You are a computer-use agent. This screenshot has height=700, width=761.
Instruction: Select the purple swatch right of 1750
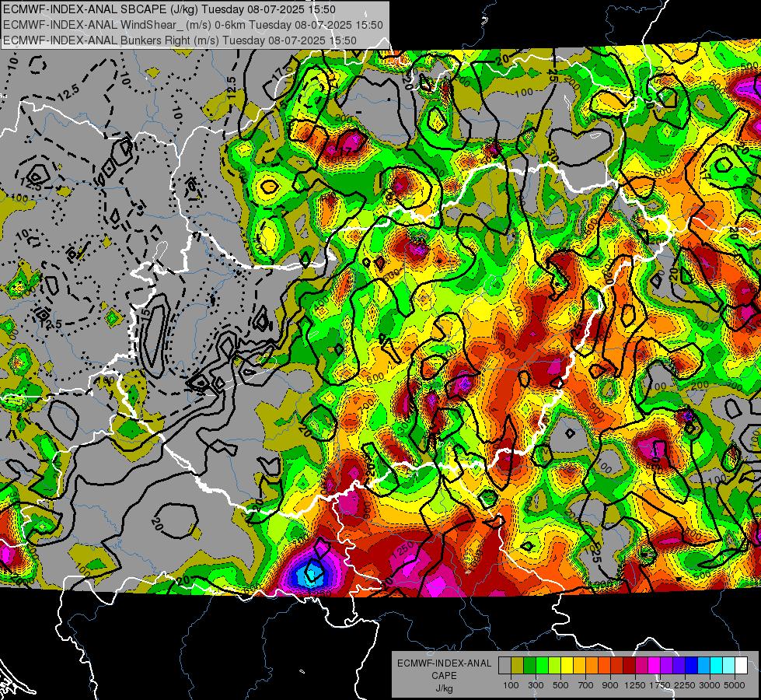(667, 666)
